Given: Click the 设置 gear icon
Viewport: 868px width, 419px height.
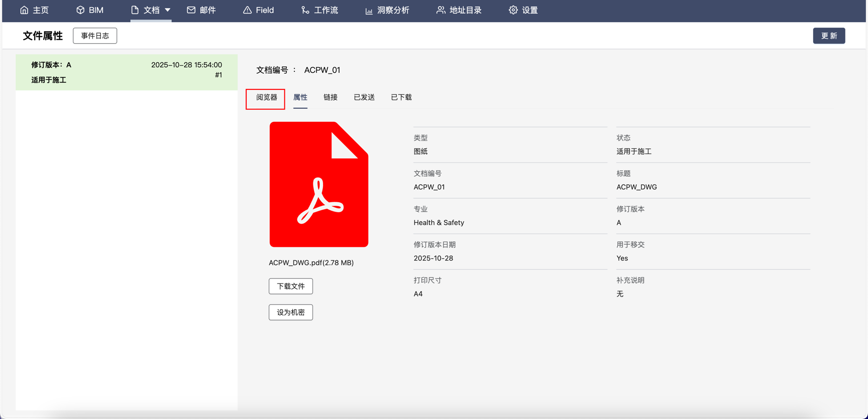Looking at the screenshot, I should click(513, 10).
